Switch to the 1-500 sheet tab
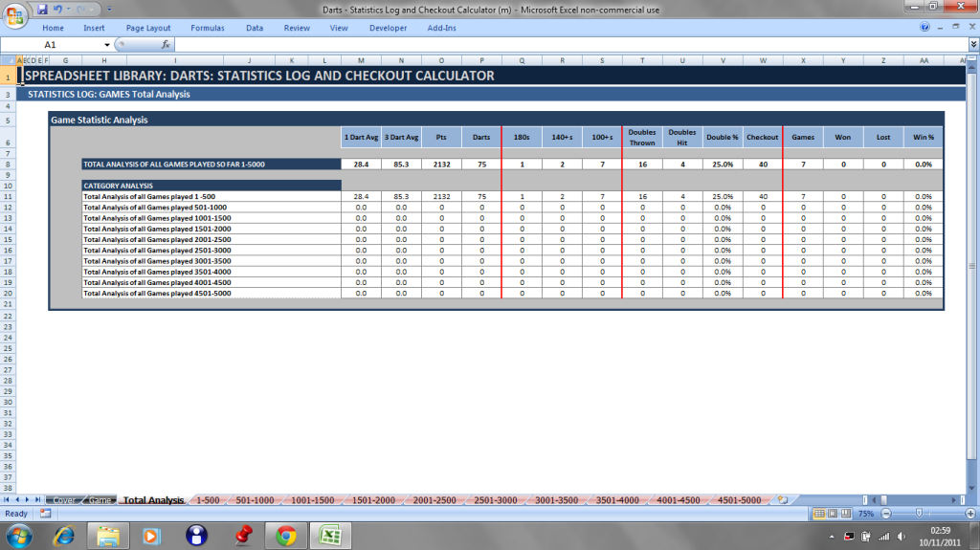The height and width of the screenshot is (550, 980). coord(208,500)
